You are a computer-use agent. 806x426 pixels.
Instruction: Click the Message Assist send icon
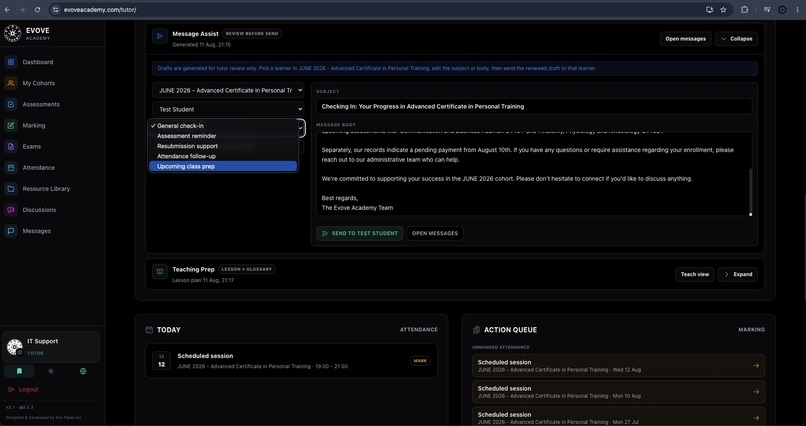click(x=160, y=36)
